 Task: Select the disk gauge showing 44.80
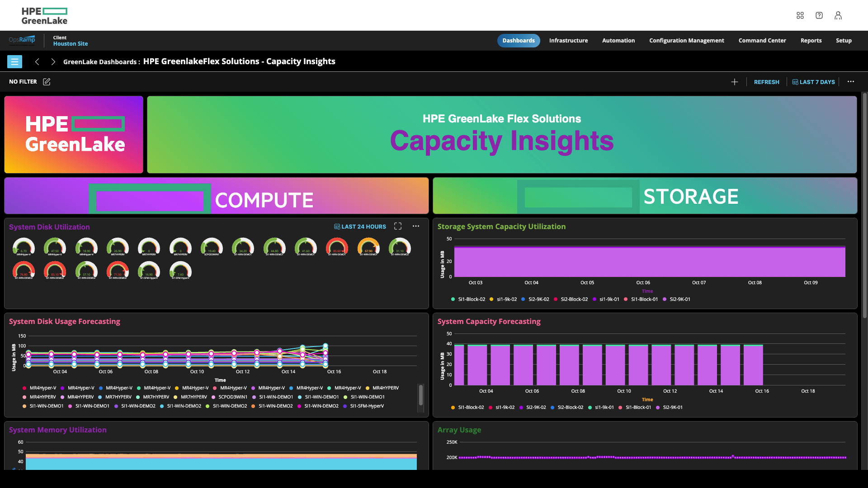tap(274, 247)
